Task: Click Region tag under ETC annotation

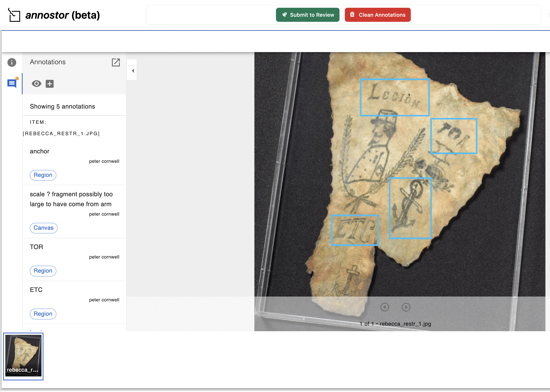Action: pyautogui.click(x=43, y=314)
